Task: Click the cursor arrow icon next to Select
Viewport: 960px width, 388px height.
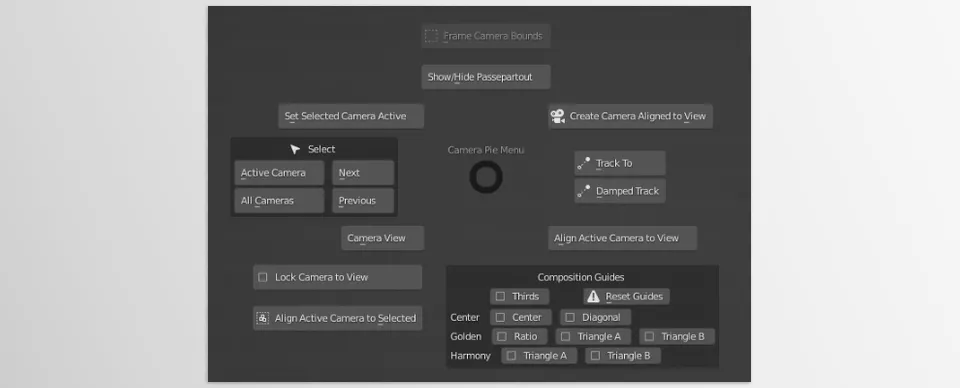Action: 295,149
